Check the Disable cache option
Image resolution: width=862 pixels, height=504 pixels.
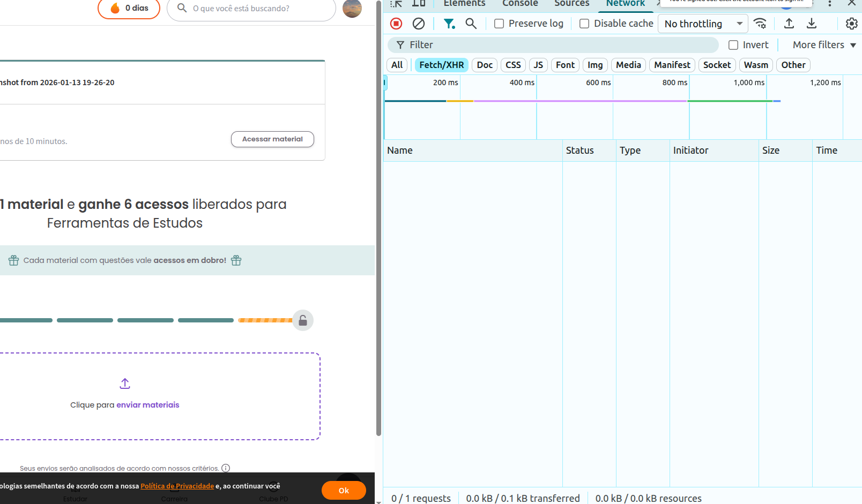[x=584, y=24]
